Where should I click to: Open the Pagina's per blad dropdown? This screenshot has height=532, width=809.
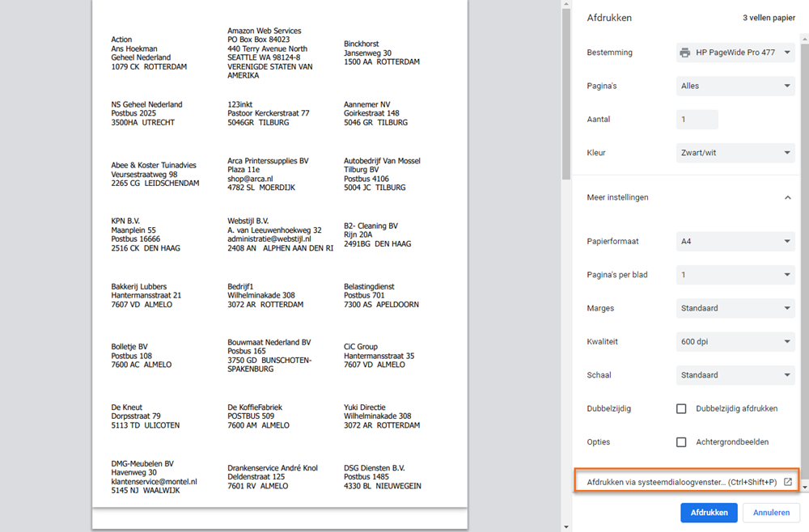tap(735, 275)
